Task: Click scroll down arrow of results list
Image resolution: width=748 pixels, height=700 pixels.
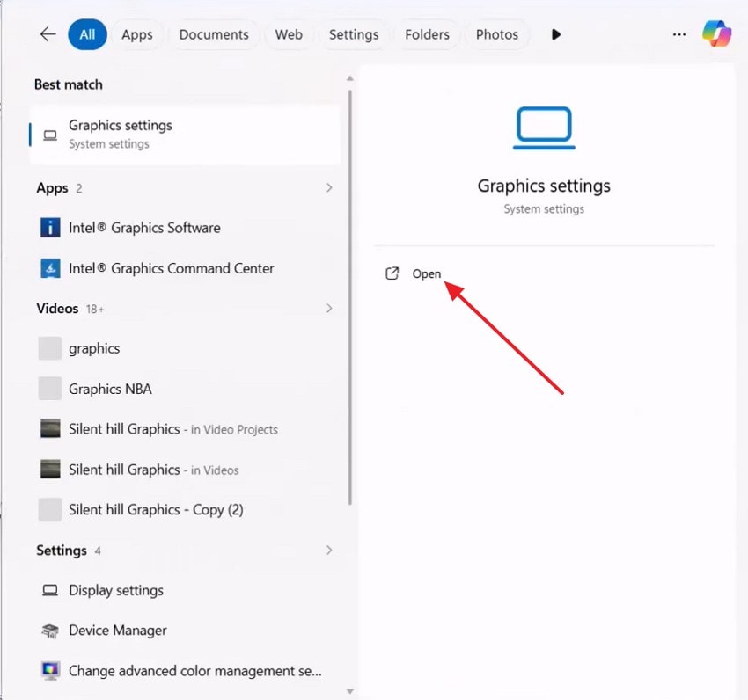Action: 350,691
